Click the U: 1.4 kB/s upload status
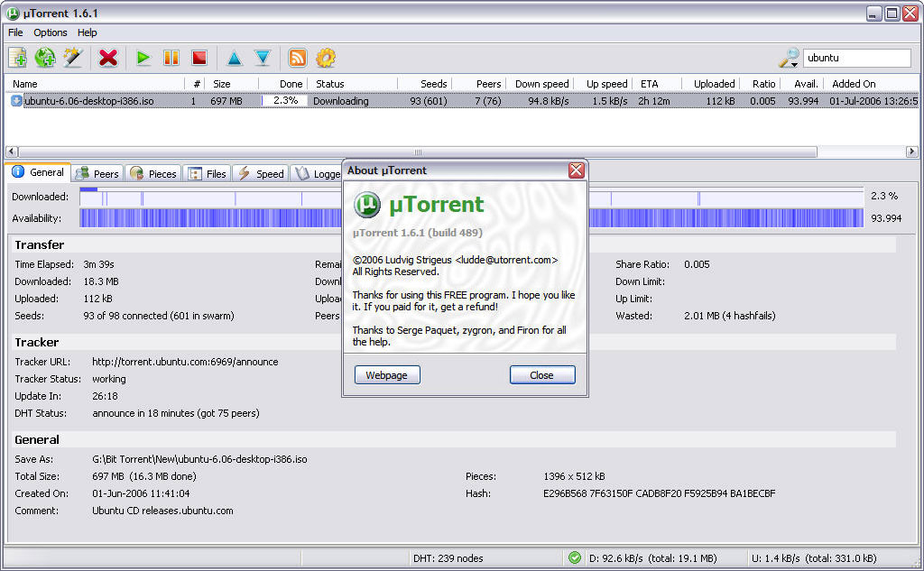The image size is (924, 571). point(814,558)
